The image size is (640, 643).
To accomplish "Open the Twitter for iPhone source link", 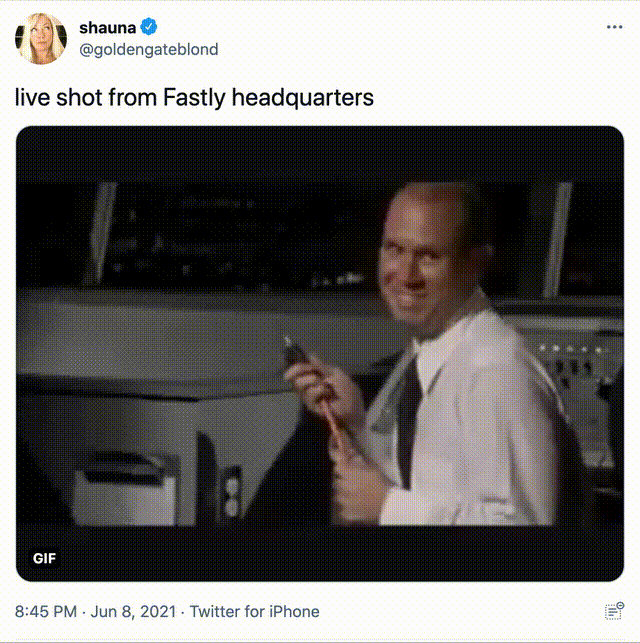I will pos(254,611).
